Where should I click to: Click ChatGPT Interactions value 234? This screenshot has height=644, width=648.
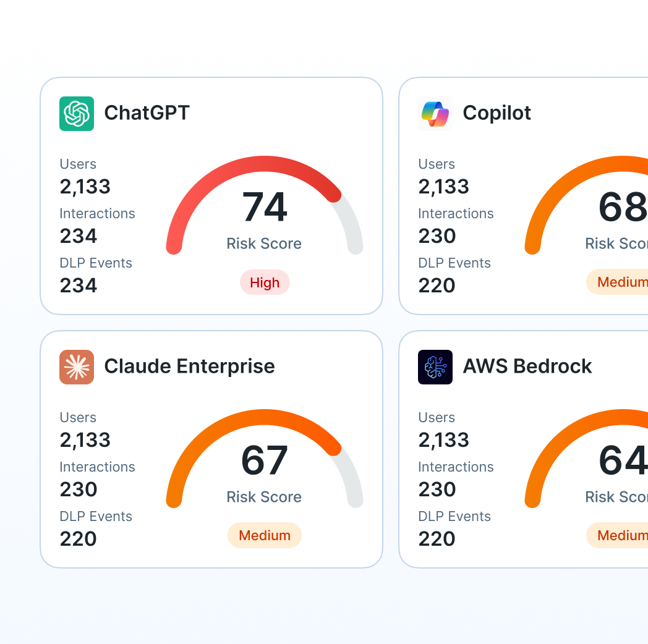pyautogui.click(x=78, y=236)
